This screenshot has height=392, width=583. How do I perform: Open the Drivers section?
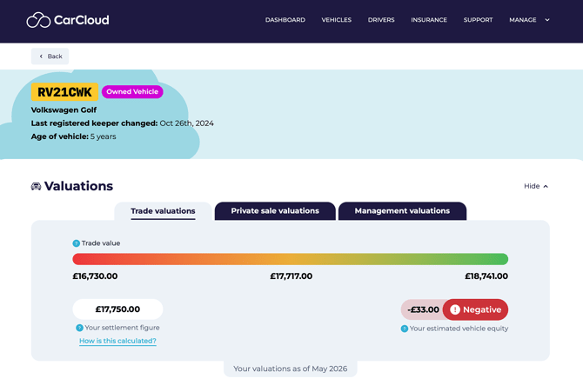[381, 20]
